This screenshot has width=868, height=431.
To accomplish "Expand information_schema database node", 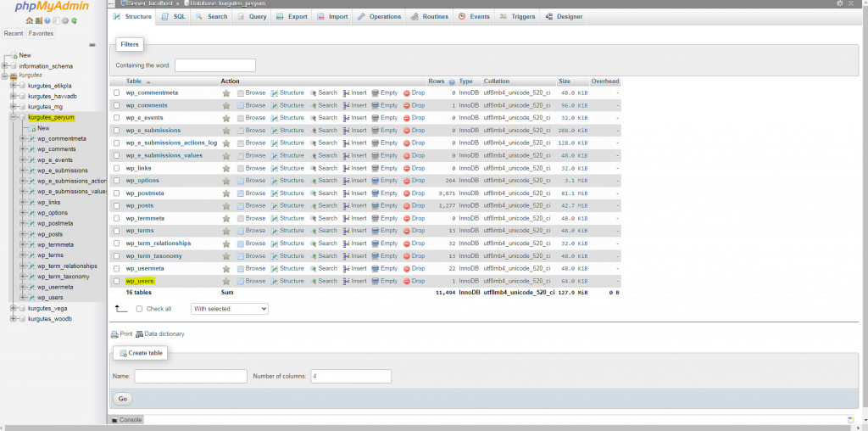I will click(4, 66).
